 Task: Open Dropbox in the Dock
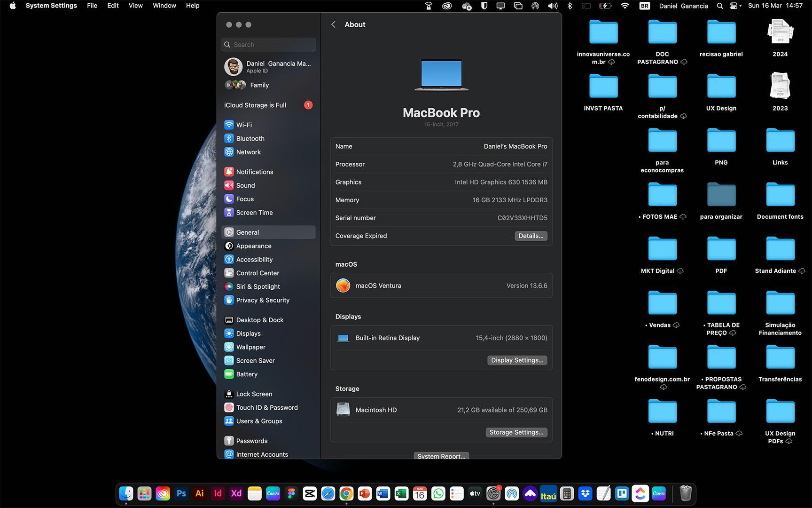pos(585,493)
